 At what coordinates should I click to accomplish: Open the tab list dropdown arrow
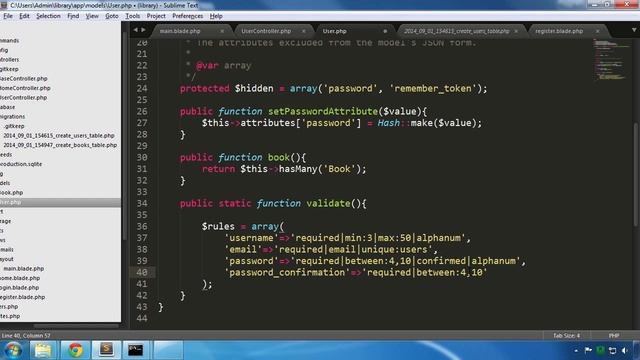tap(634, 30)
